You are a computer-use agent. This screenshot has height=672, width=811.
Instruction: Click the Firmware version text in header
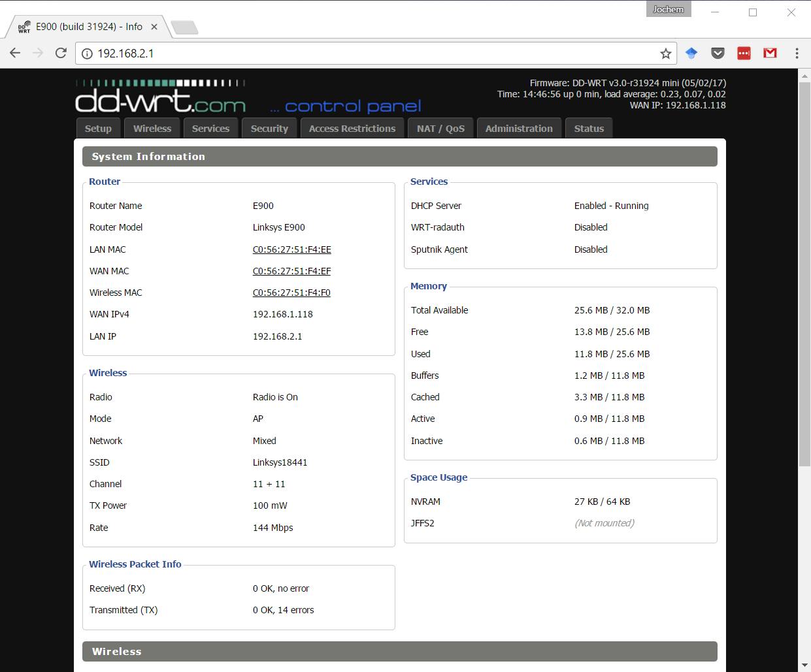(x=627, y=83)
